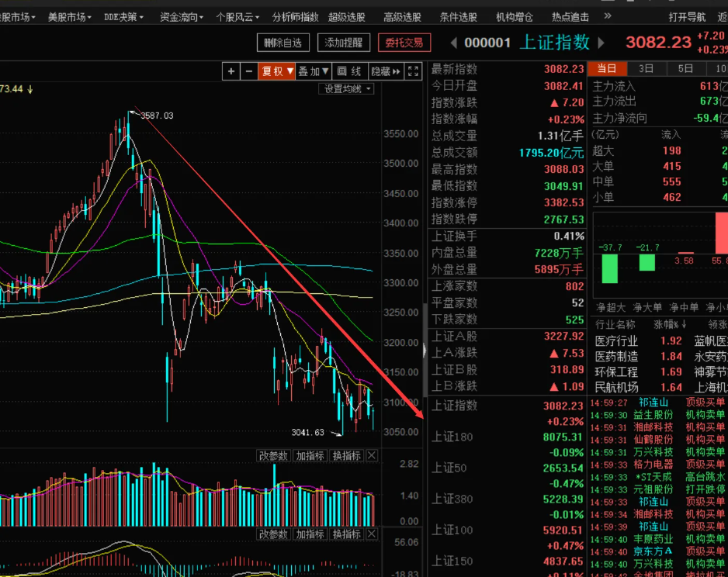Open 设置均线 dropdown

tap(346, 89)
